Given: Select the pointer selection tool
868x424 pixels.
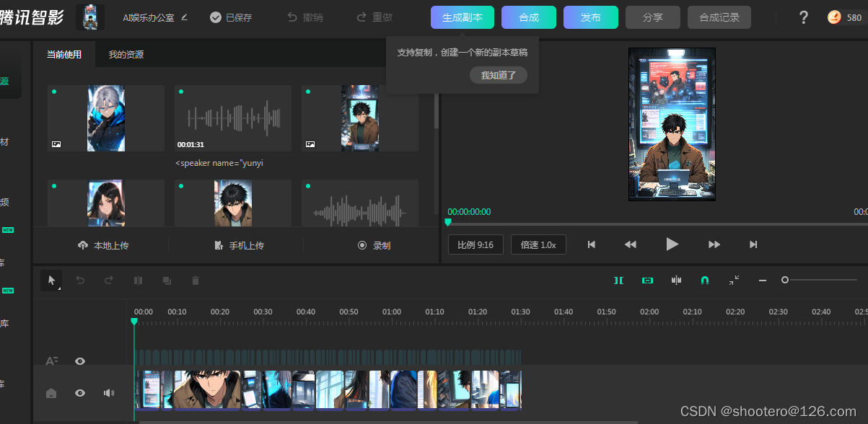Looking at the screenshot, I should point(51,281).
